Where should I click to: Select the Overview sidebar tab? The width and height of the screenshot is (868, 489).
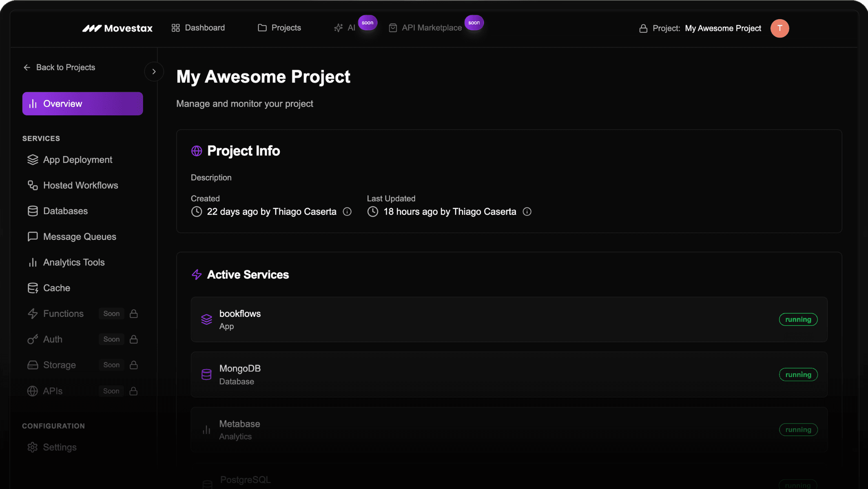click(x=82, y=104)
